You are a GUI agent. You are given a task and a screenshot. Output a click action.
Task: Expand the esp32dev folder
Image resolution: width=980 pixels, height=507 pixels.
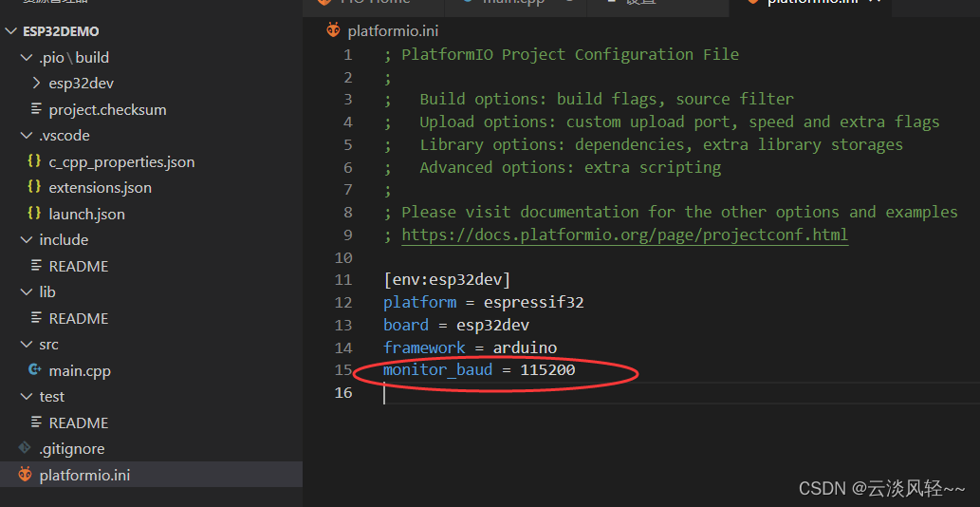point(36,84)
